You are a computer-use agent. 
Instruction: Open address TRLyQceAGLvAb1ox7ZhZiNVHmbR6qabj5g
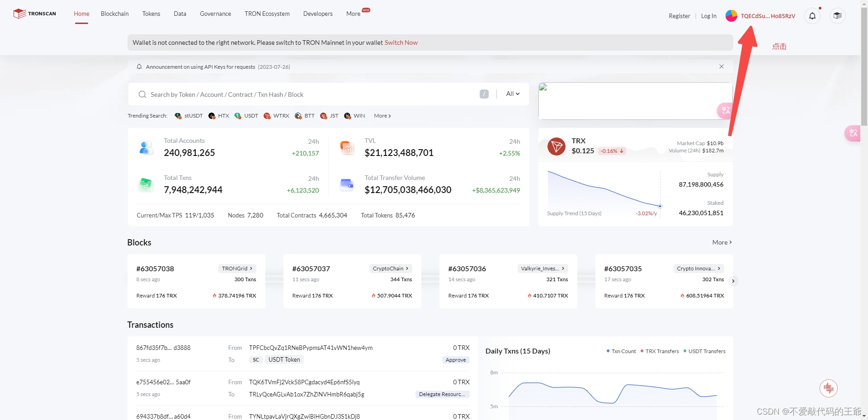click(307, 394)
